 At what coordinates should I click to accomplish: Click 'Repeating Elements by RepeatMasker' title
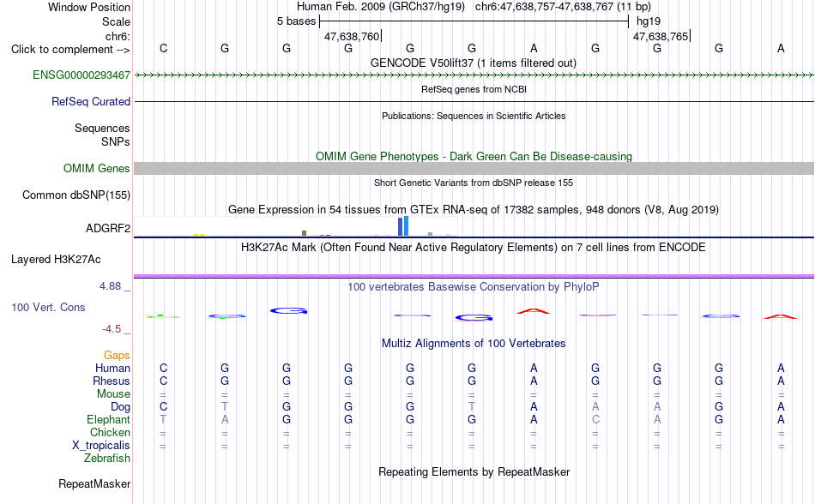coord(474,471)
